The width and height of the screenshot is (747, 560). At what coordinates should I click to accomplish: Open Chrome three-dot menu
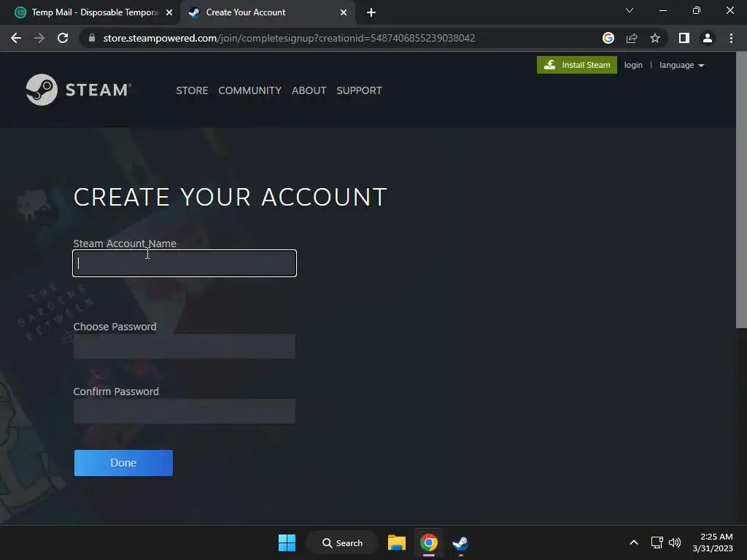pos(731,38)
